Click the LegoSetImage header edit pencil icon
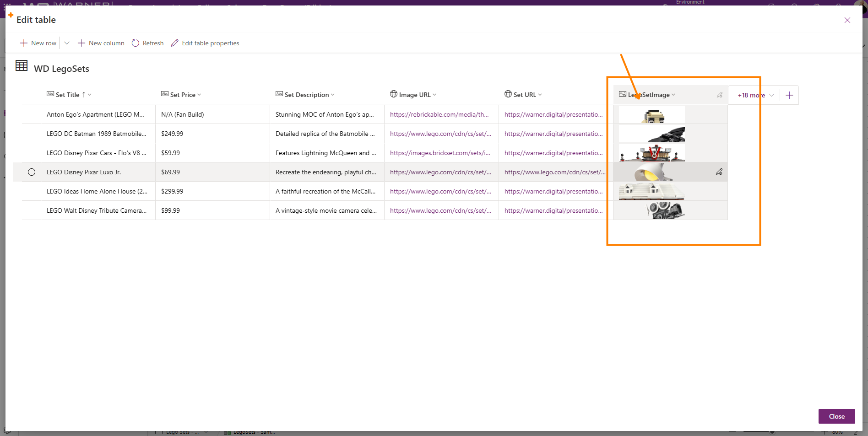Screen dimensions: 868x436 [x=720, y=95]
